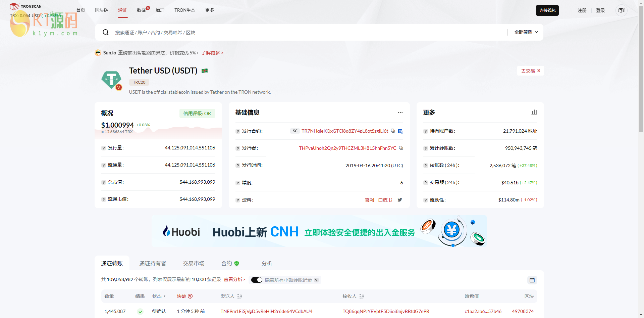Screen dimensions: 644x318
Task: Click the help icon beside 流通市值
Action: point(104,199)
